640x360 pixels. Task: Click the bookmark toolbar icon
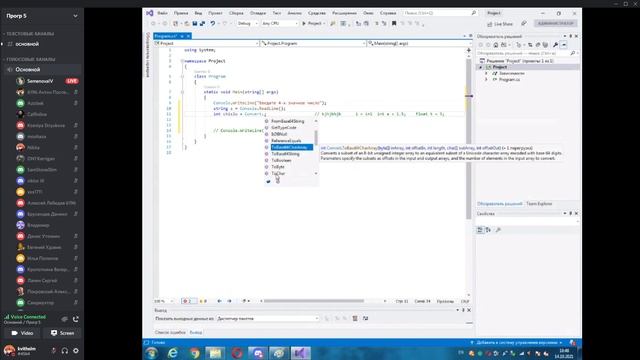pyautogui.click(x=394, y=24)
